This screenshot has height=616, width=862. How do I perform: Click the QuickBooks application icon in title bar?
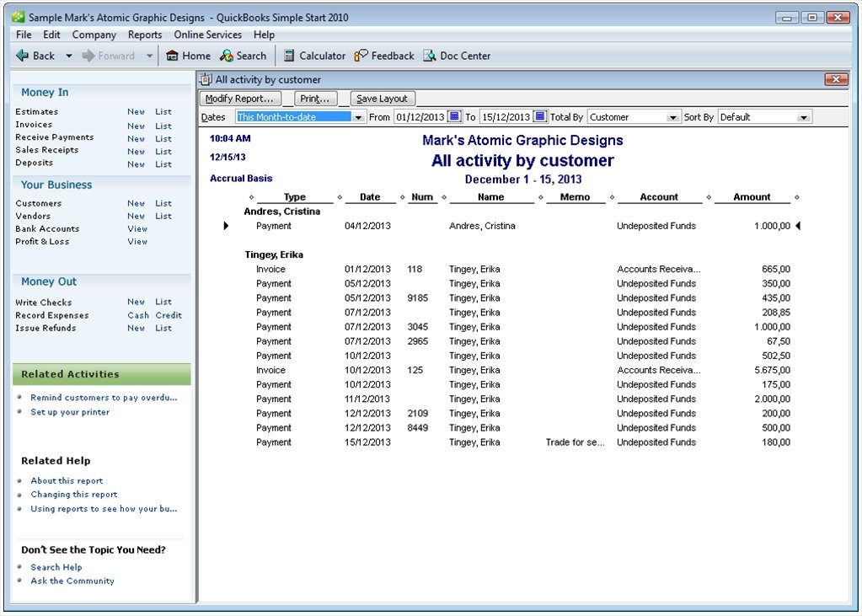click(19, 17)
